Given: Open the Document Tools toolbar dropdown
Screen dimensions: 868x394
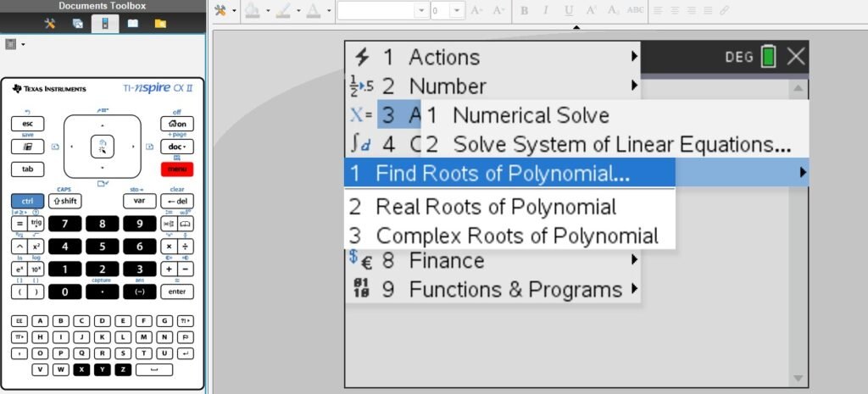Looking at the screenshot, I should coord(234,10).
